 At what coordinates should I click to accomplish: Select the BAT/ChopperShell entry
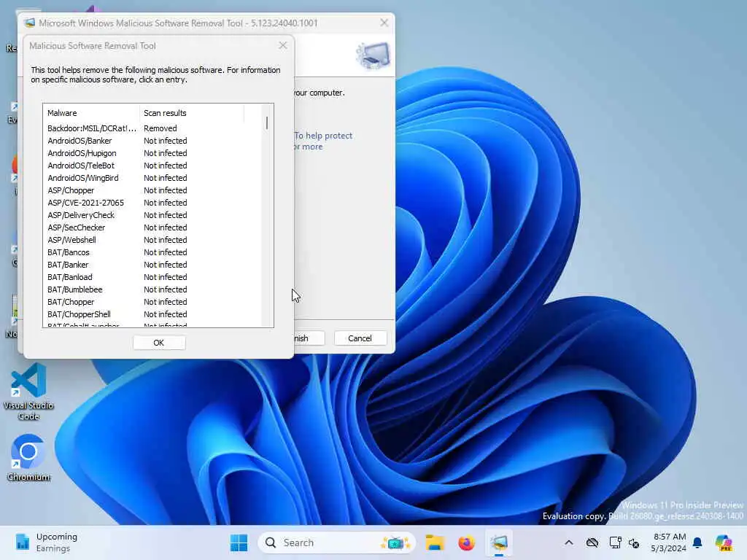tap(79, 314)
